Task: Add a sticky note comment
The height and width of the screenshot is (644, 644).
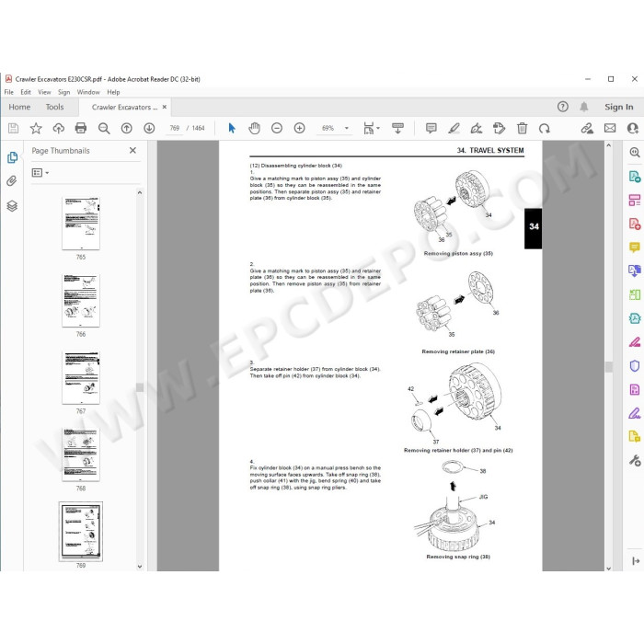Action: point(431,129)
